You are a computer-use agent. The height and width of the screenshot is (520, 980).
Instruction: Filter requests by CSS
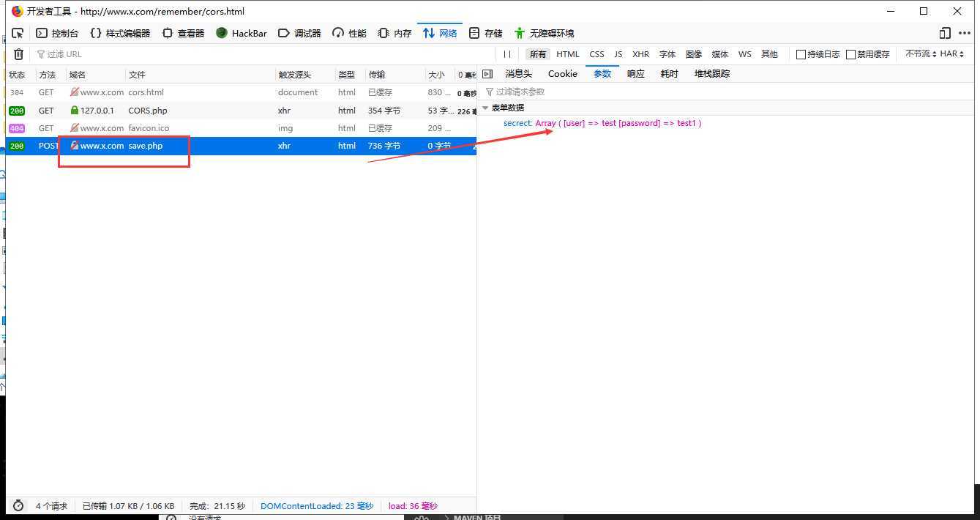[597, 54]
